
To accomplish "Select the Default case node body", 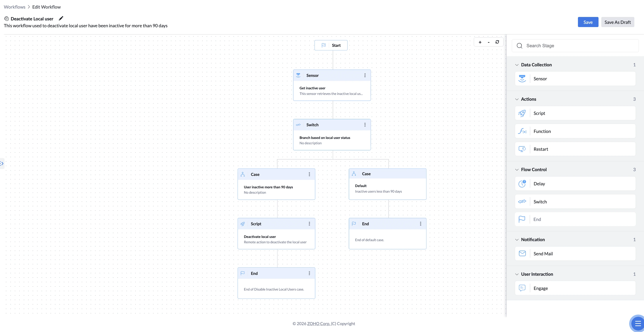I will pyautogui.click(x=387, y=189).
